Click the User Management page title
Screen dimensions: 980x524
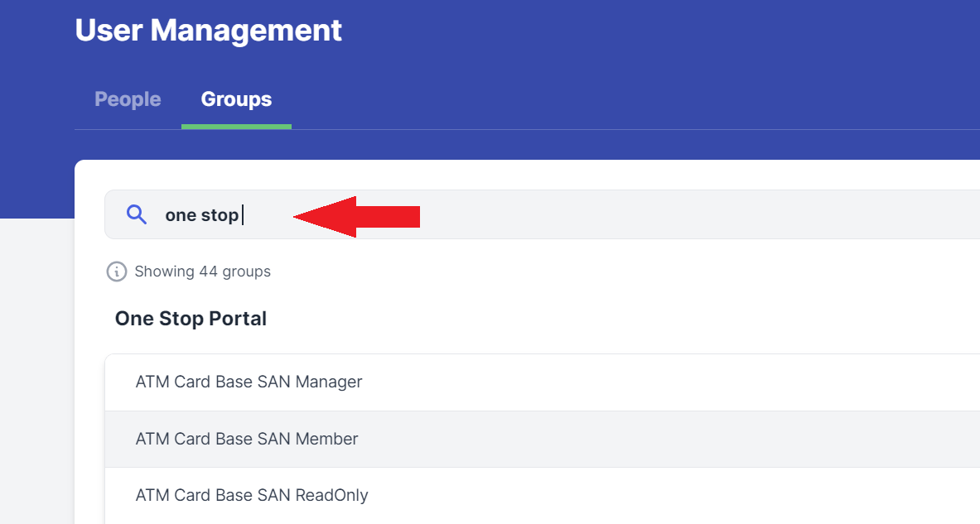coord(208,30)
